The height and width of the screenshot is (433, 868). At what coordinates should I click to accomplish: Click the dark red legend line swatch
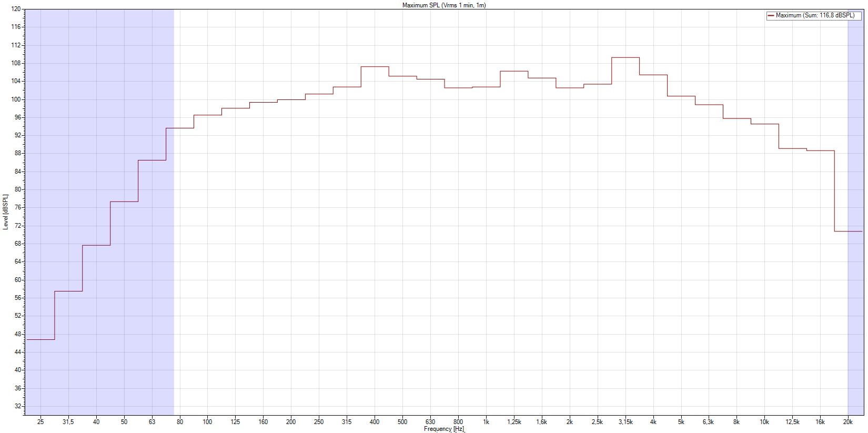pos(771,16)
